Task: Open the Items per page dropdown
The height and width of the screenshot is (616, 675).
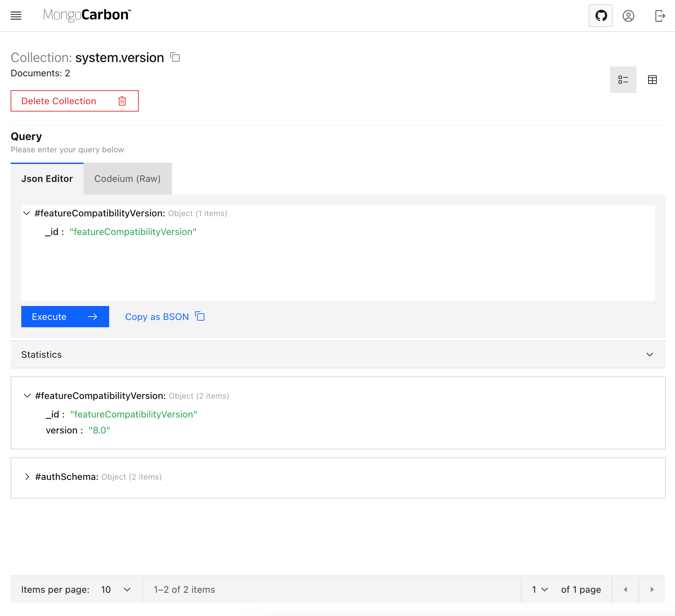Action: click(x=115, y=589)
